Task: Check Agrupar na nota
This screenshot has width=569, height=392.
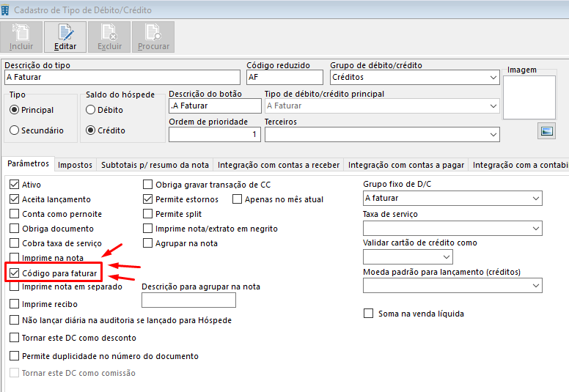Action: click(x=147, y=243)
